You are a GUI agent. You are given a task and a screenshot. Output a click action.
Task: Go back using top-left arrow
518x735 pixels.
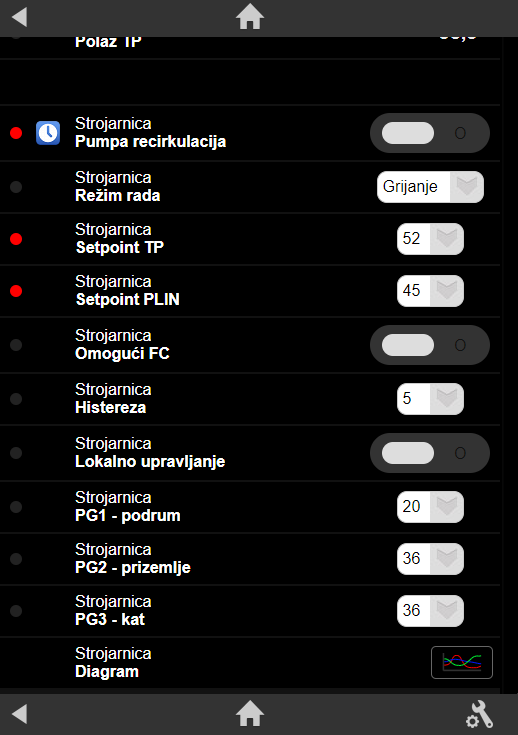tap(19, 17)
